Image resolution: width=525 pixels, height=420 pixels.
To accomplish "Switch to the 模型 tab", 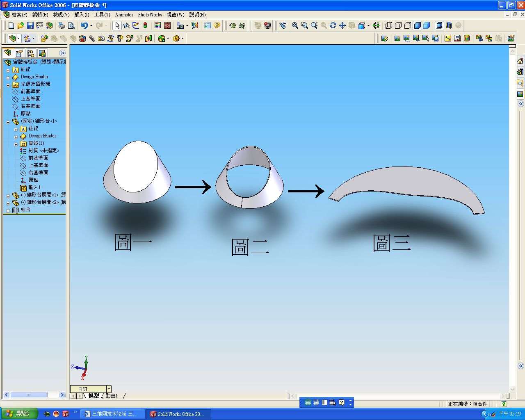I will pyautogui.click(x=94, y=396).
